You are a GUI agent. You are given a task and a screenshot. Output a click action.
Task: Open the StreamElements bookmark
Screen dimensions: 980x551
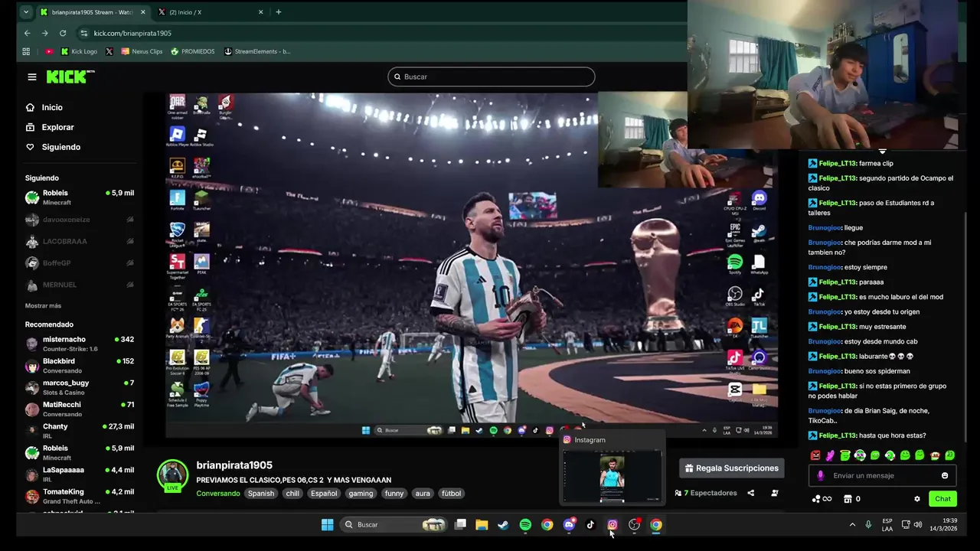click(x=257, y=51)
